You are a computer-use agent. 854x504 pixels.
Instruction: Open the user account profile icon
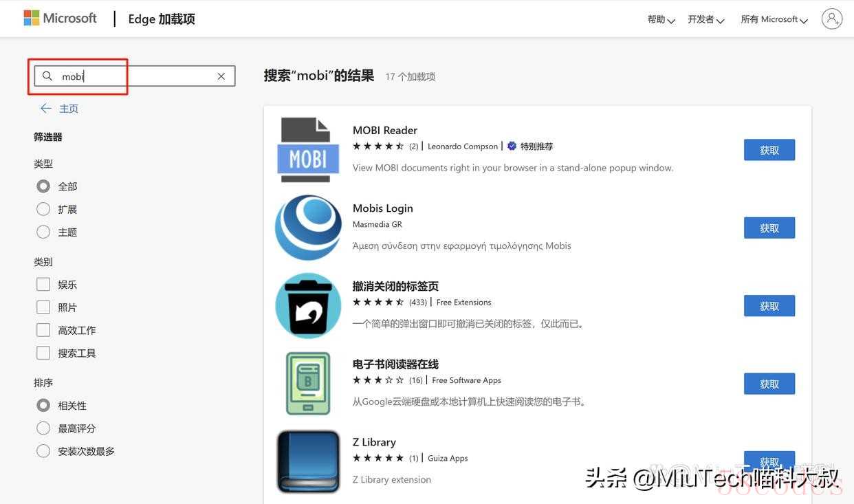[x=832, y=19]
